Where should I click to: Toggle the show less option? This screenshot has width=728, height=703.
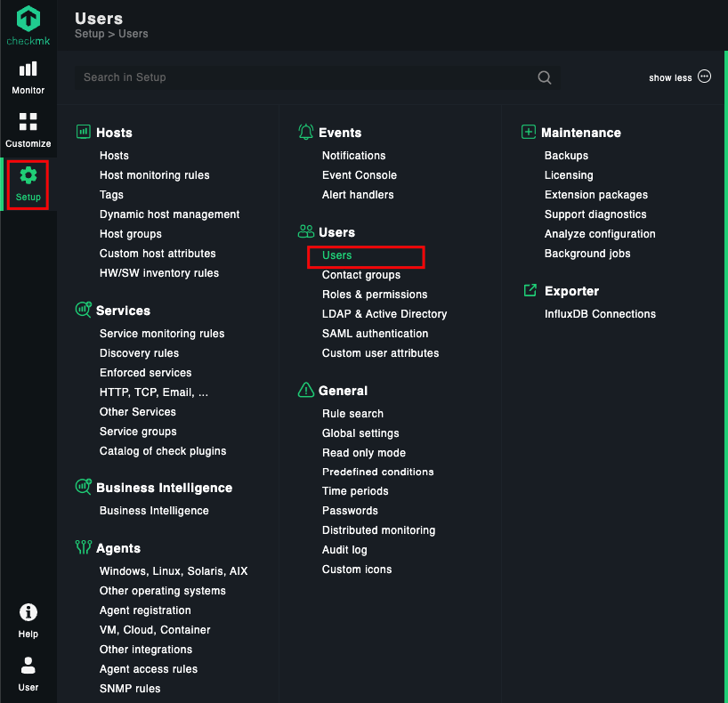point(679,77)
